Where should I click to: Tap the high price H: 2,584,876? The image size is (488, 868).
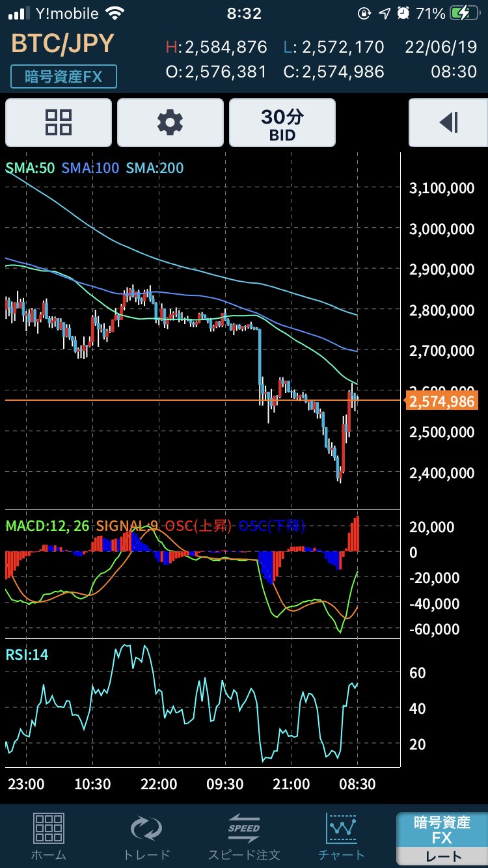pos(216,47)
